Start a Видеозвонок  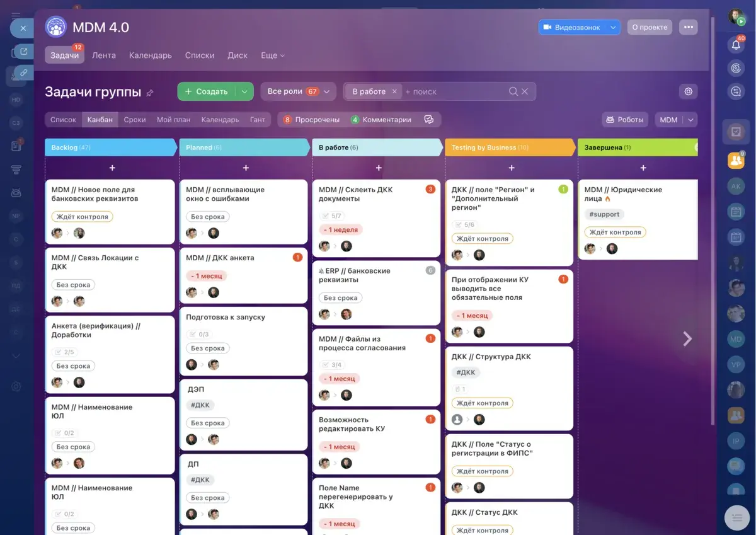click(x=572, y=27)
